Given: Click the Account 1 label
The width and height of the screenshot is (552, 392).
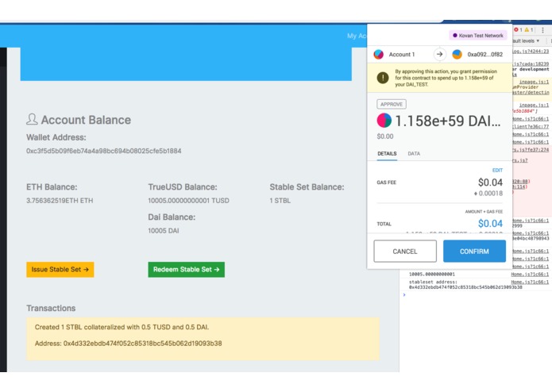Looking at the screenshot, I should tap(402, 55).
